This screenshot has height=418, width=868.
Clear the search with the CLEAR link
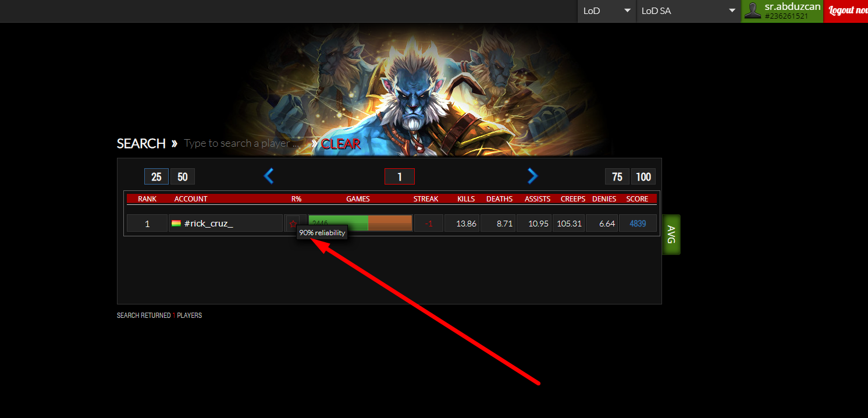(341, 144)
